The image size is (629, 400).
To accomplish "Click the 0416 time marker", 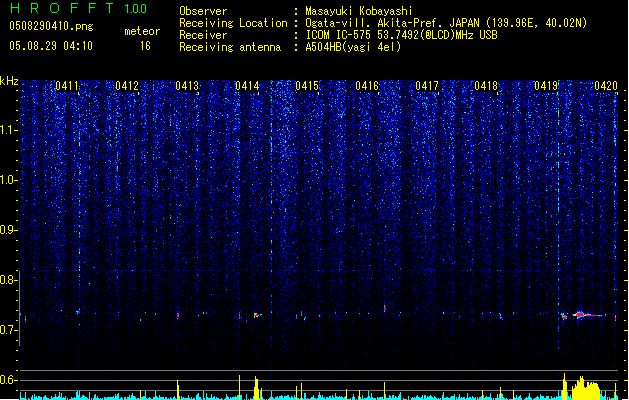I will tap(367, 86).
